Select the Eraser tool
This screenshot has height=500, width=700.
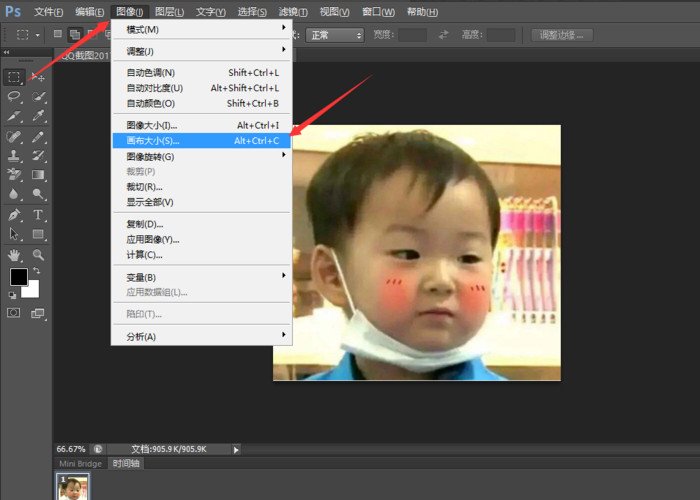click(14, 175)
